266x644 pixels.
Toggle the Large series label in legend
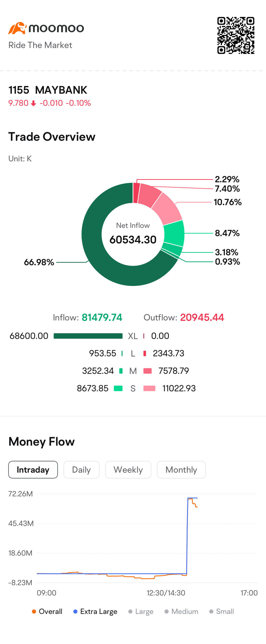click(144, 611)
